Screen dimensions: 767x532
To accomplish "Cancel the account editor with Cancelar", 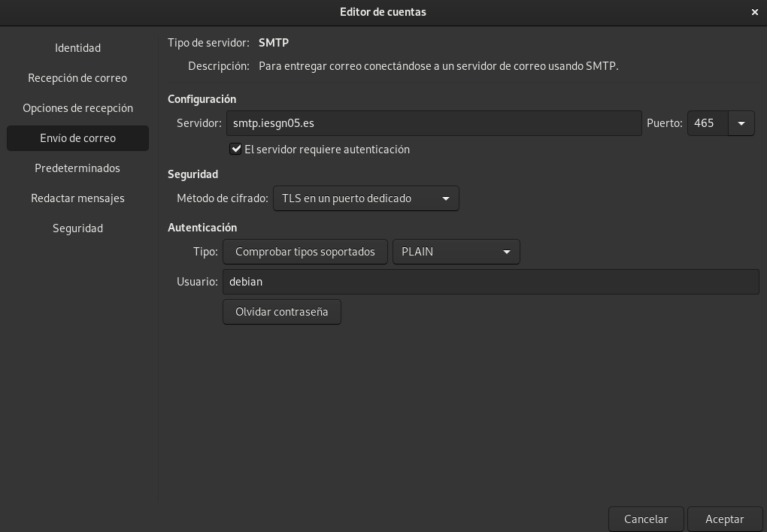I will [x=646, y=518].
